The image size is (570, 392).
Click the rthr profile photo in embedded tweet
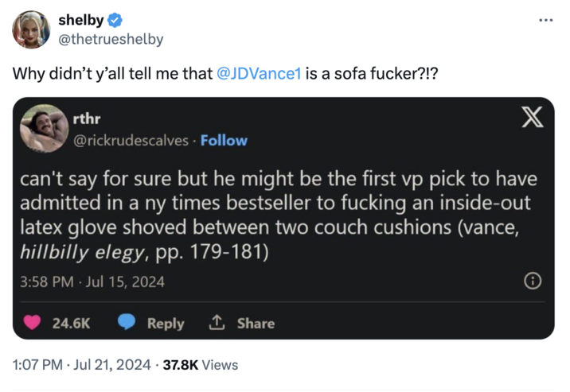pos(43,130)
